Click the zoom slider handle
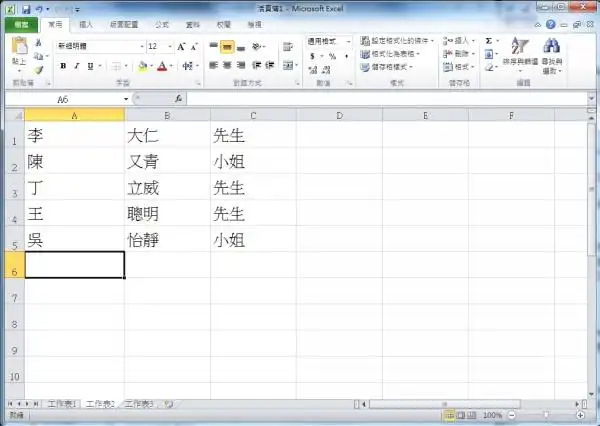Image resolution: width=600 pixels, height=426 pixels. (546, 415)
